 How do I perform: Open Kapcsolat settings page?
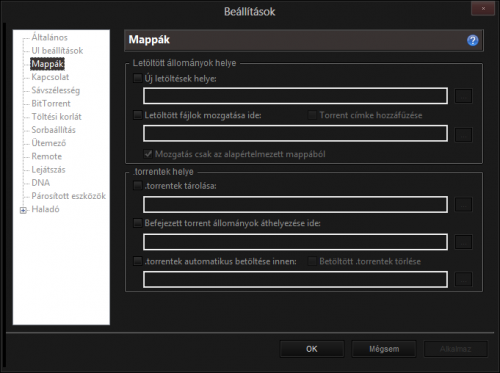point(50,77)
